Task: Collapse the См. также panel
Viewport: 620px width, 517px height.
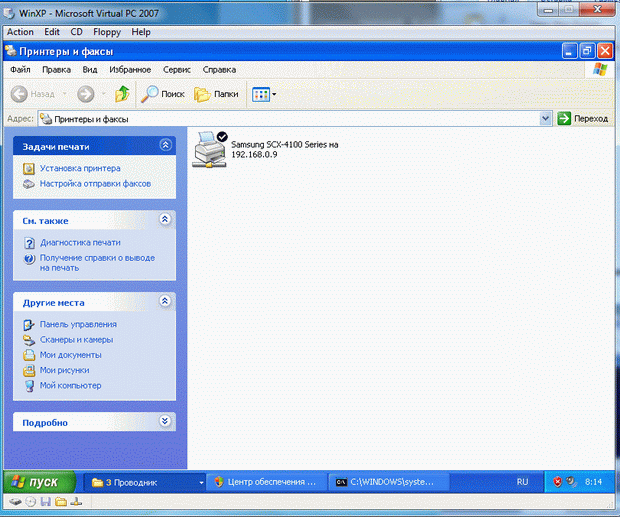Action: point(165,220)
